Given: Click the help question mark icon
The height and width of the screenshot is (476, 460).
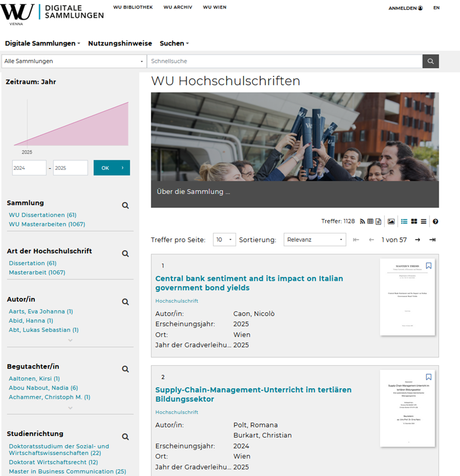Looking at the screenshot, I should coord(435,222).
